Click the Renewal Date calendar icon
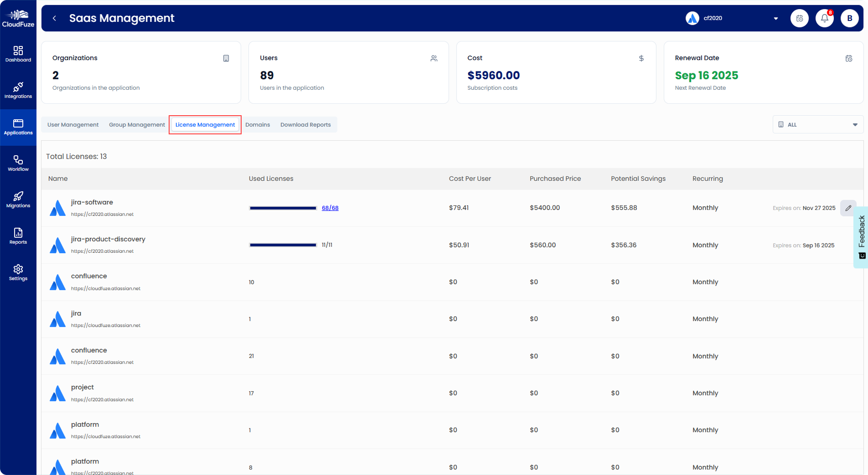This screenshot has height=475, width=868. (849, 58)
